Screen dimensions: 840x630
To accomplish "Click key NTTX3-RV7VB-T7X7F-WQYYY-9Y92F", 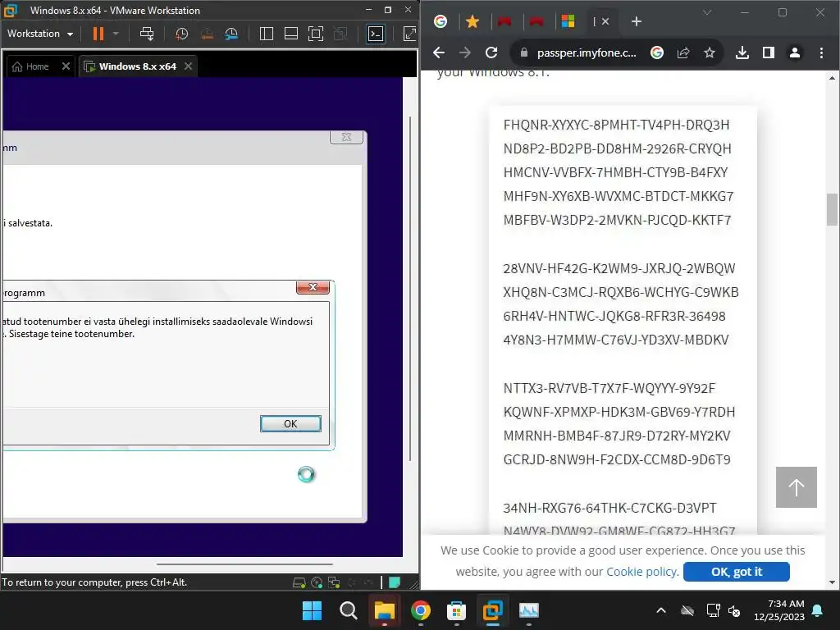I will pos(609,388).
